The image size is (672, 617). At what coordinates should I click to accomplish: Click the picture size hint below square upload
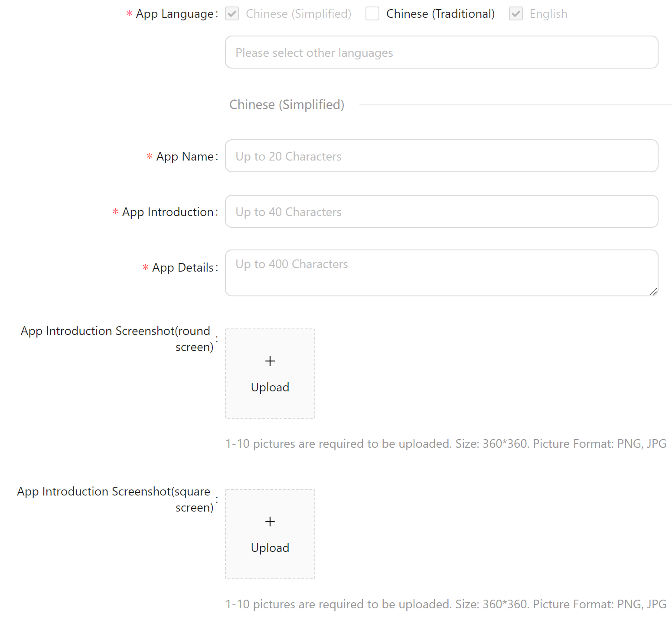tap(446, 604)
